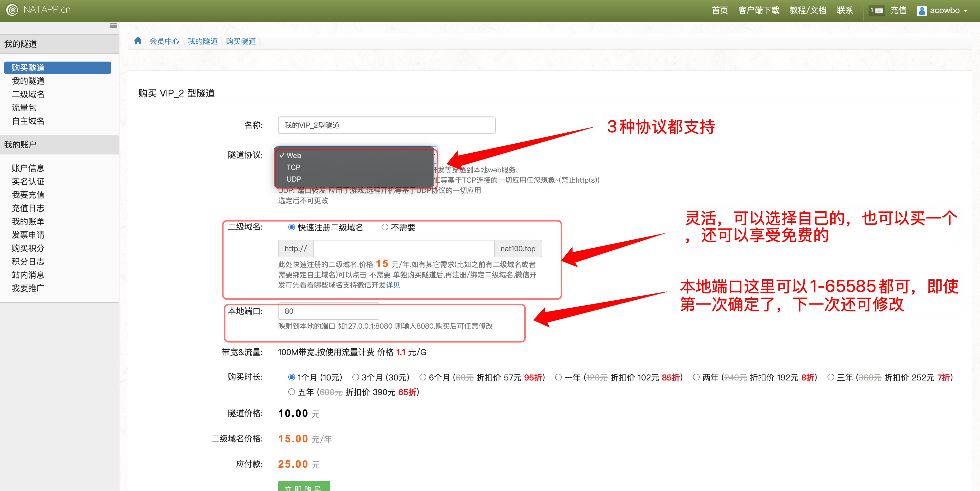Focus the second-level domain prefix input

click(x=404, y=248)
